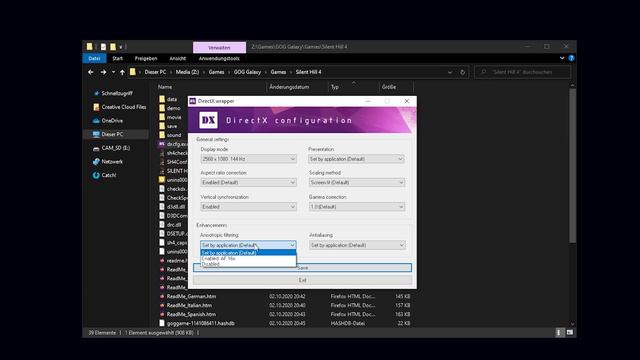Sort by the Änderungsdatum column header
The height and width of the screenshot is (360, 640).
coord(289,87)
